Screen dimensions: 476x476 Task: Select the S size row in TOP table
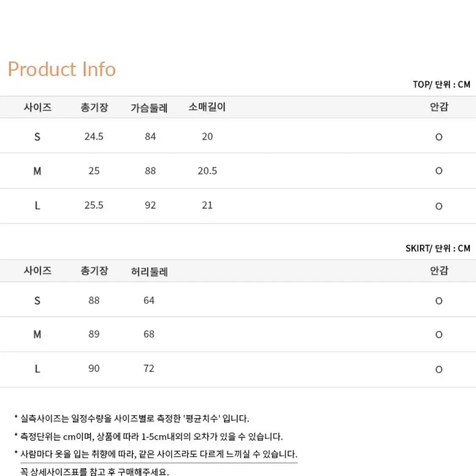[238, 136]
